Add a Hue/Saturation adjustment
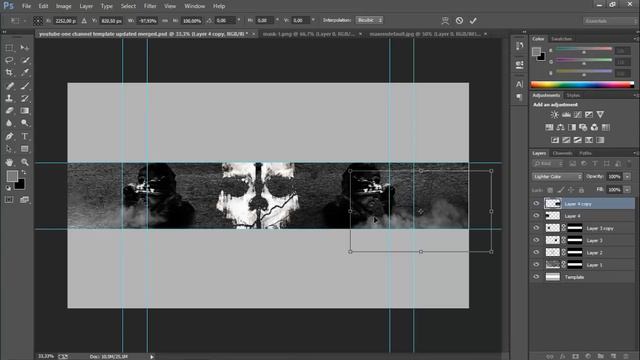 (549, 127)
